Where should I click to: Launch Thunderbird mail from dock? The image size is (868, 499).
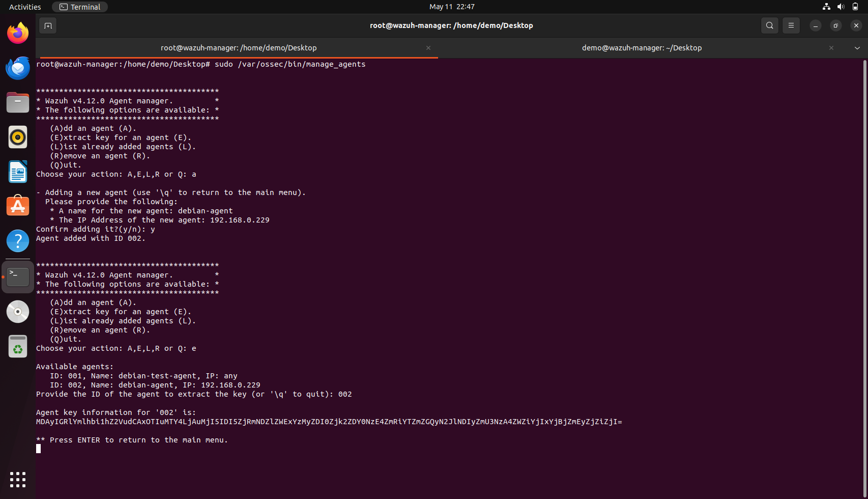(18, 68)
